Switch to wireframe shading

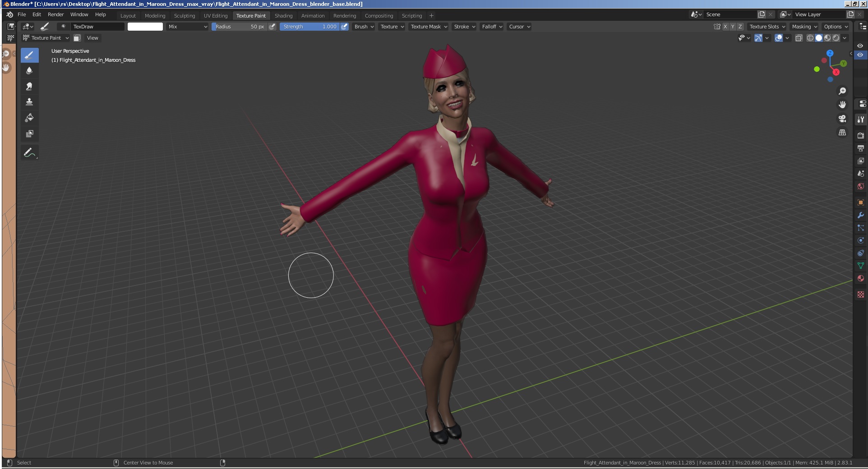(x=810, y=38)
